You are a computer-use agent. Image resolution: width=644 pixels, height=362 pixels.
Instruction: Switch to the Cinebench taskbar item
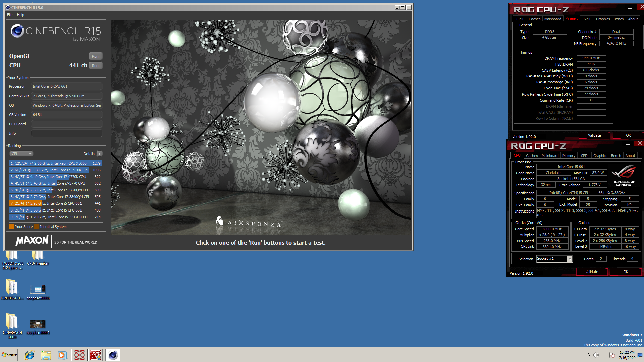tap(113, 355)
